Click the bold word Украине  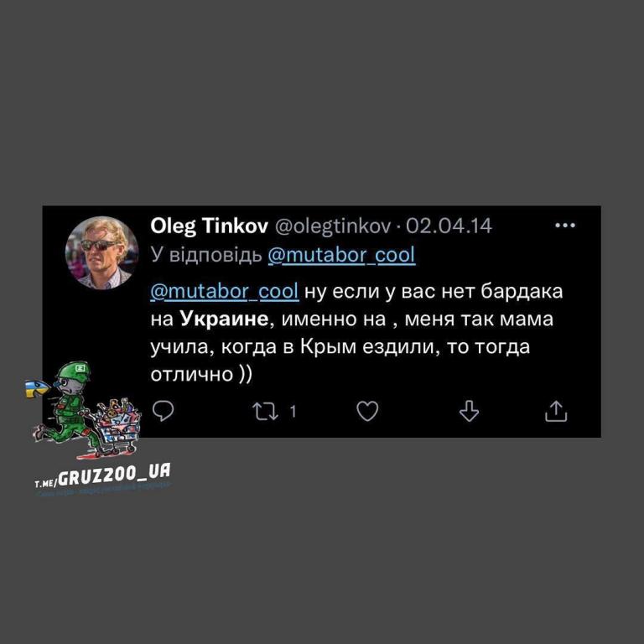pyautogui.click(x=224, y=319)
